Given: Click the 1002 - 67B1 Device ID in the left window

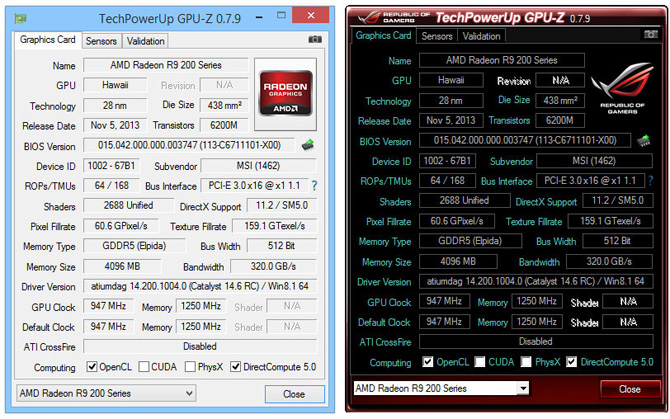Looking at the screenshot, I should (x=112, y=166).
